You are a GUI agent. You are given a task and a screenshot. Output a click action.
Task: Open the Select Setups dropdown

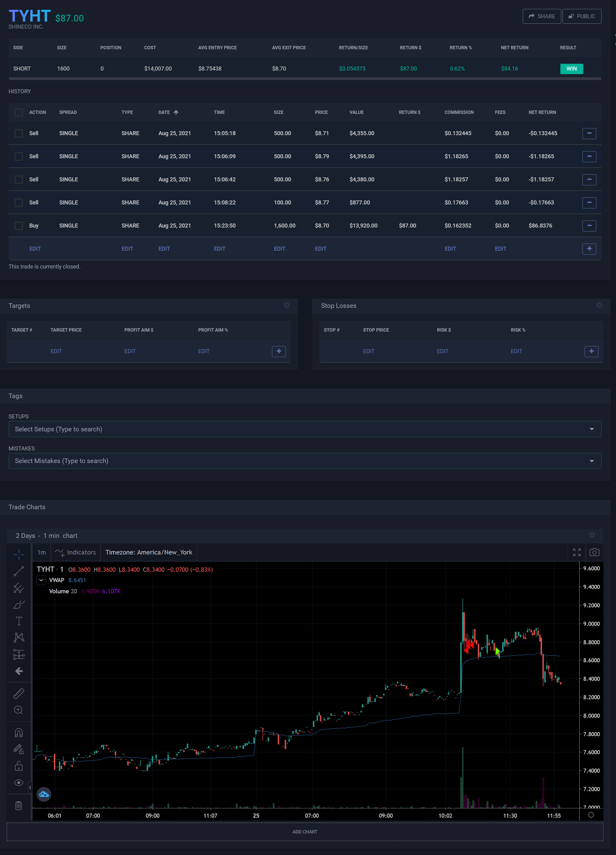[304, 429]
